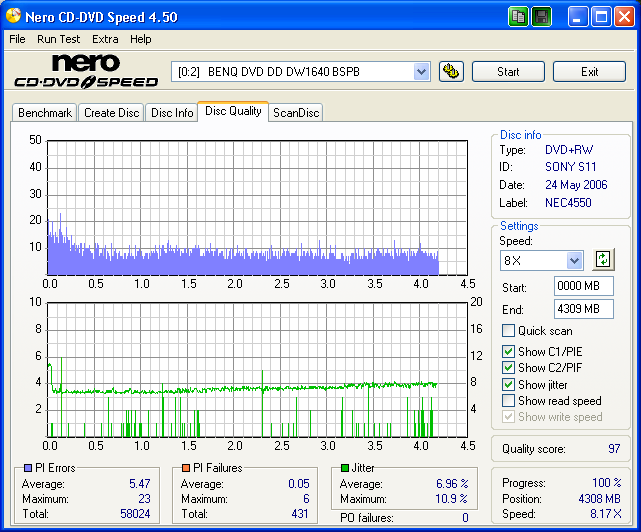Open the Run Test menu

pos(59,39)
